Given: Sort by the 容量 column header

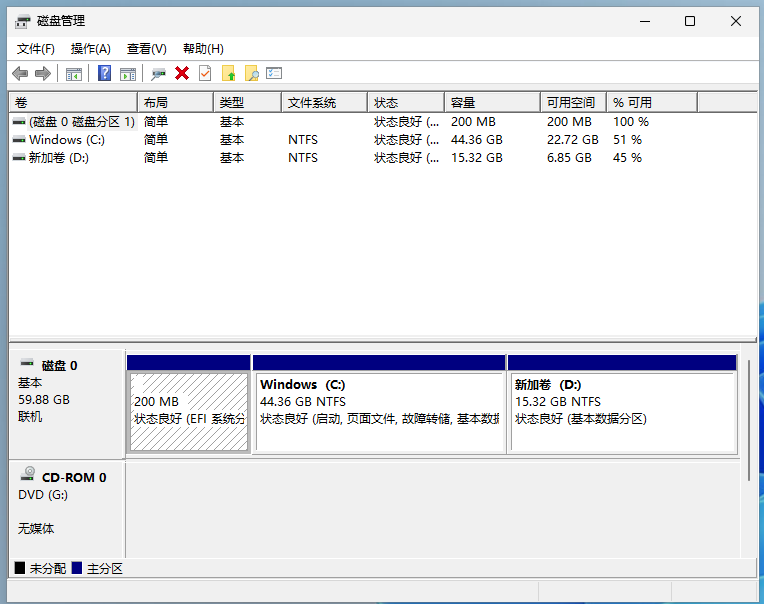Looking at the screenshot, I should 492,103.
